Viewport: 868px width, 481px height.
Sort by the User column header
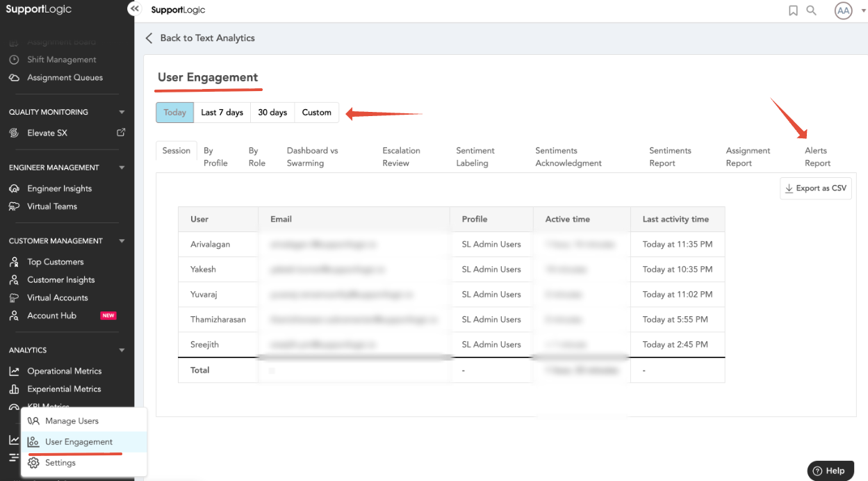pyautogui.click(x=218, y=219)
